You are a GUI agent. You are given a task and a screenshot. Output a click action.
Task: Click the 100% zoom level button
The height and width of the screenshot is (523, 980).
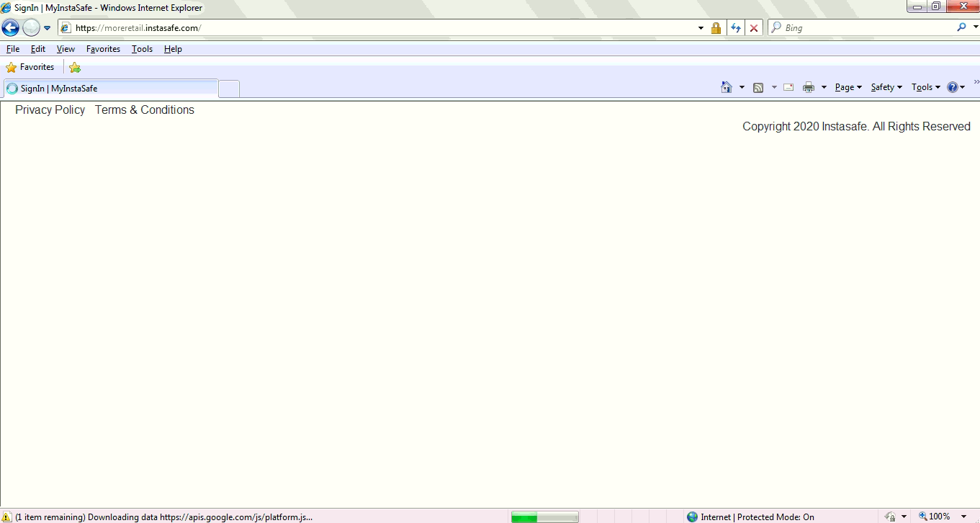point(935,517)
